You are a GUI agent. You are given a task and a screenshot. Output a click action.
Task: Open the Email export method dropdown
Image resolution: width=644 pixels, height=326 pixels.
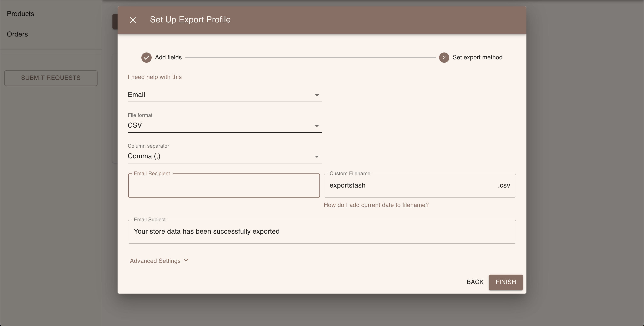(224, 95)
